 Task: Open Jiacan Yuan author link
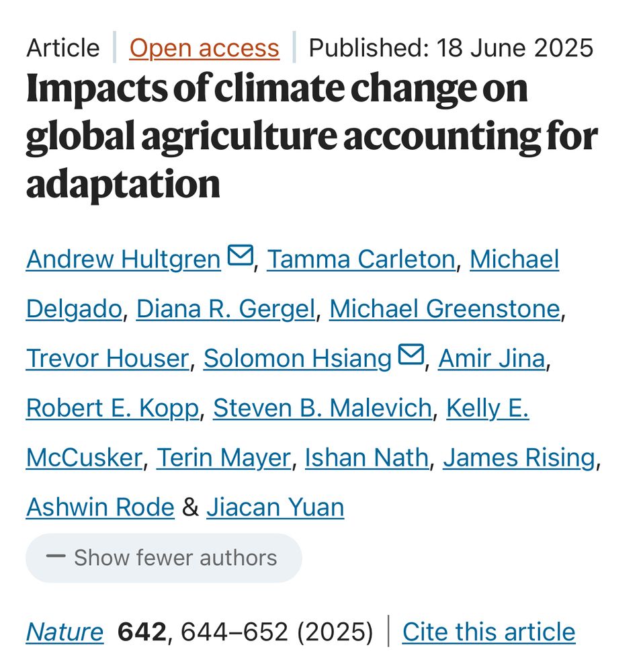tap(275, 507)
